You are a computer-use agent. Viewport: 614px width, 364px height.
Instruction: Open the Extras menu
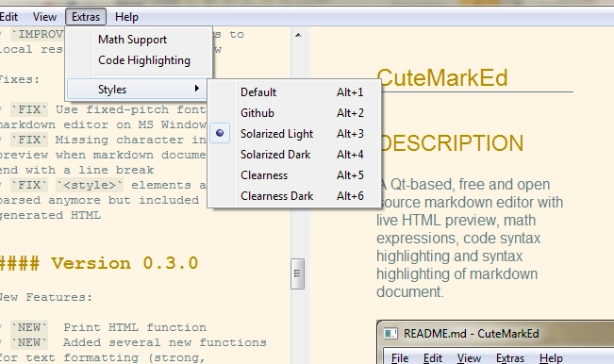point(86,17)
